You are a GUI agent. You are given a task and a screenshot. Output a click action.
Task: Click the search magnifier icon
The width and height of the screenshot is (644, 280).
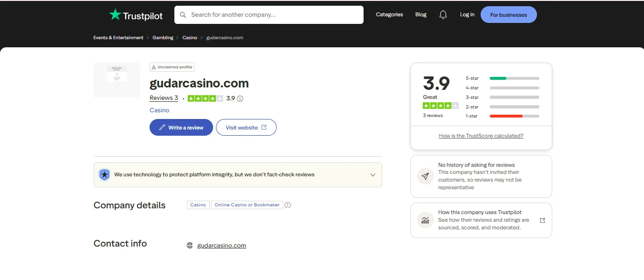(183, 15)
